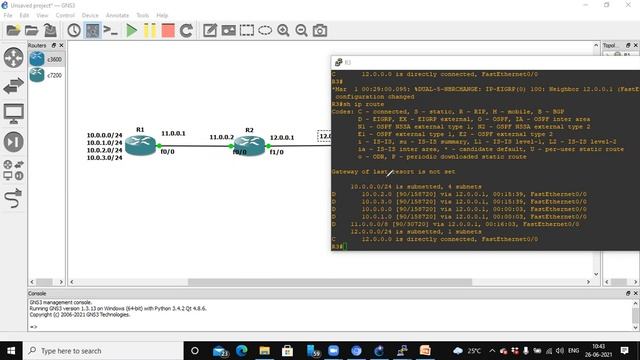640x360 pixels.
Task: Click the 11.0.0.1 label near R1
Action: pyautogui.click(x=173, y=133)
